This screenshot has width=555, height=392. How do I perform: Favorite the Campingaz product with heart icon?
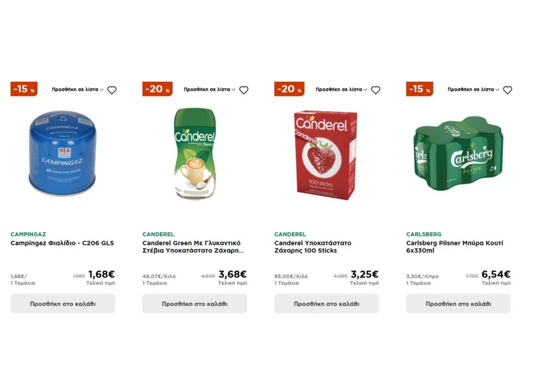coord(112,90)
